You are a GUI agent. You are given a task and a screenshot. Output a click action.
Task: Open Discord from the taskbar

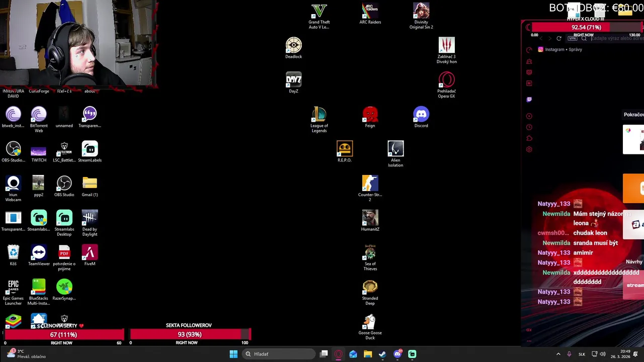397,354
